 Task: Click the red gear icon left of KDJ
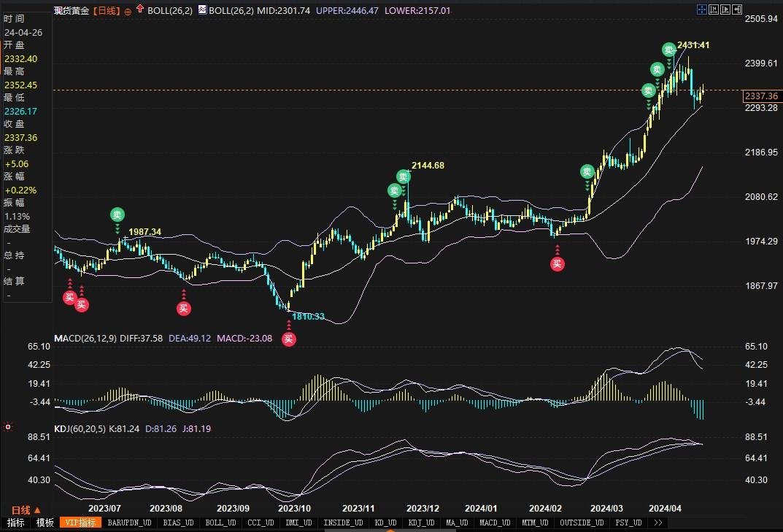point(8,426)
